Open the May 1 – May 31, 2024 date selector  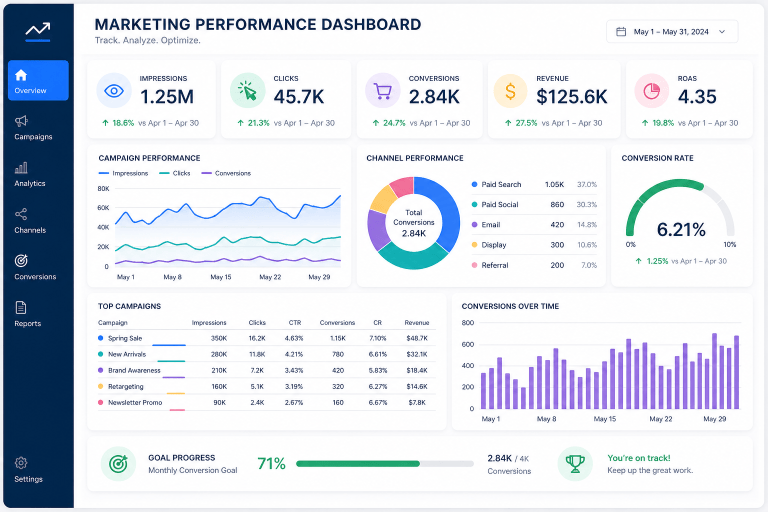click(672, 32)
